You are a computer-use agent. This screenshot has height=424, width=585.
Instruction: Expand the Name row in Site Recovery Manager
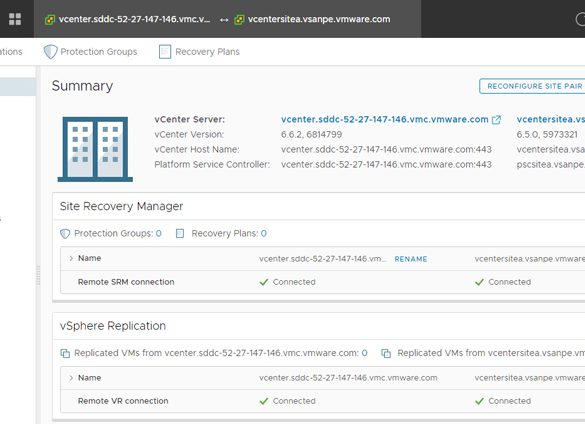(71, 258)
